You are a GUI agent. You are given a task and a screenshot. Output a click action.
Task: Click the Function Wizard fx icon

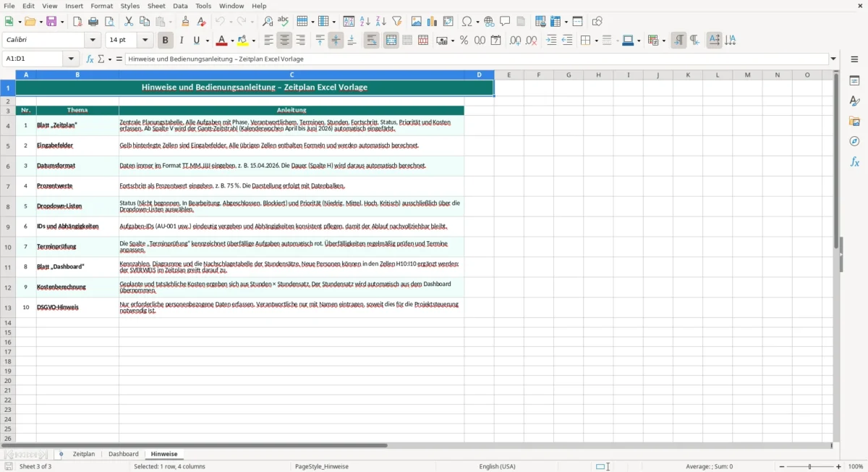click(90, 59)
